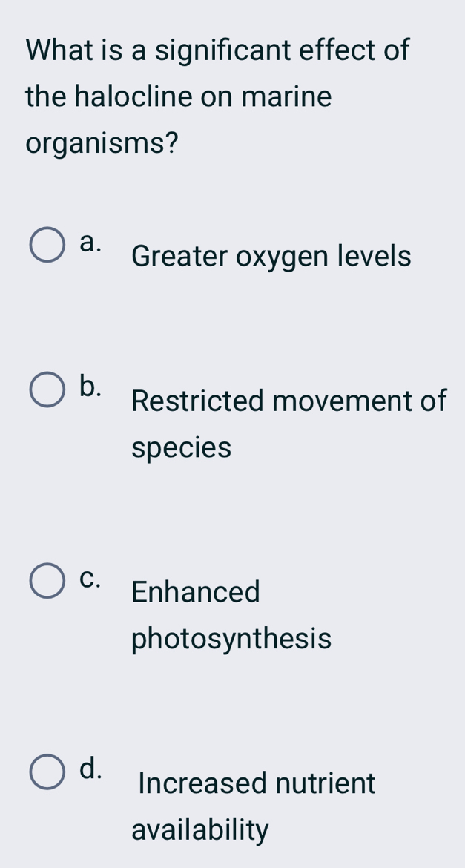Click the answer text "Greater oxygen levels"
The height and width of the screenshot is (868, 465).
coord(270,256)
